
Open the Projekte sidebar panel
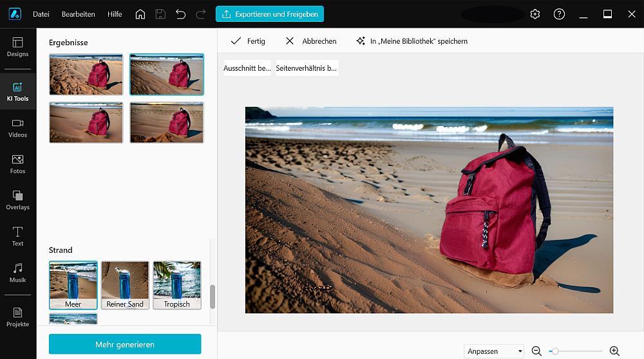17,317
